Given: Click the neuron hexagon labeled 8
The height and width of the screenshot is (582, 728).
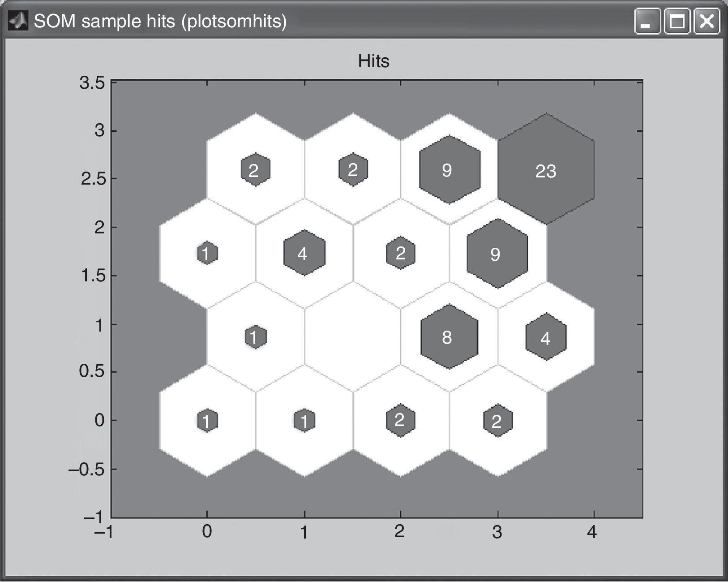Looking at the screenshot, I should pos(449,337).
